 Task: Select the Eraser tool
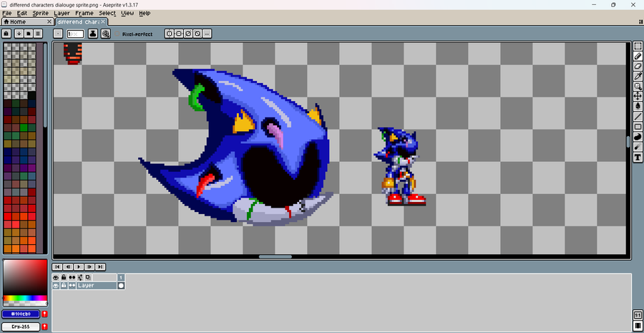pyautogui.click(x=638, y=66)
